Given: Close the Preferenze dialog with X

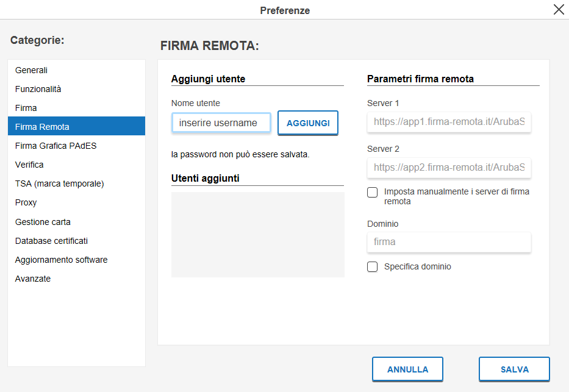Looking at the screenshot, I should 559,9.
